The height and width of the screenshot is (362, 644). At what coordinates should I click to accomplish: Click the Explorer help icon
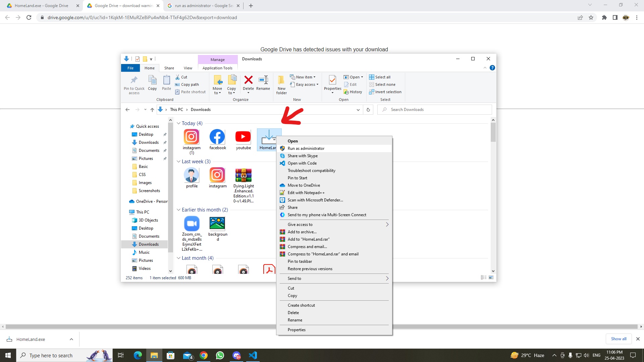tap(492, 68)
